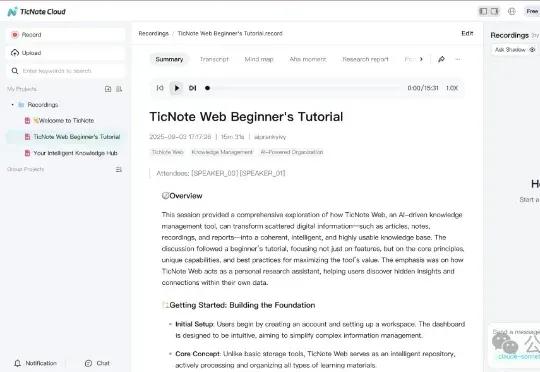Switch to the Aha moment tab

(308, 59)
